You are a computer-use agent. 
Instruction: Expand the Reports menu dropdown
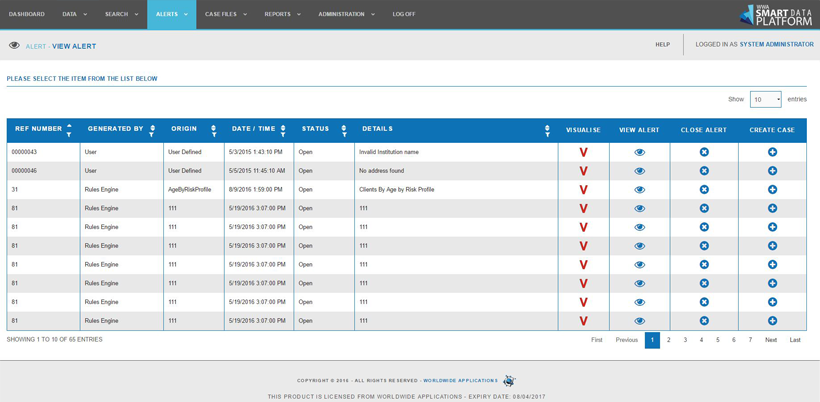[x=282, y=14]
